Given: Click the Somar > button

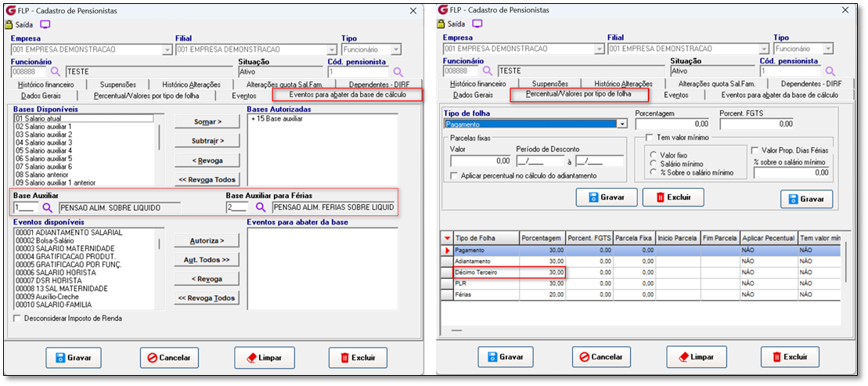Looking at the screenshot, I should tap(207, 121).
